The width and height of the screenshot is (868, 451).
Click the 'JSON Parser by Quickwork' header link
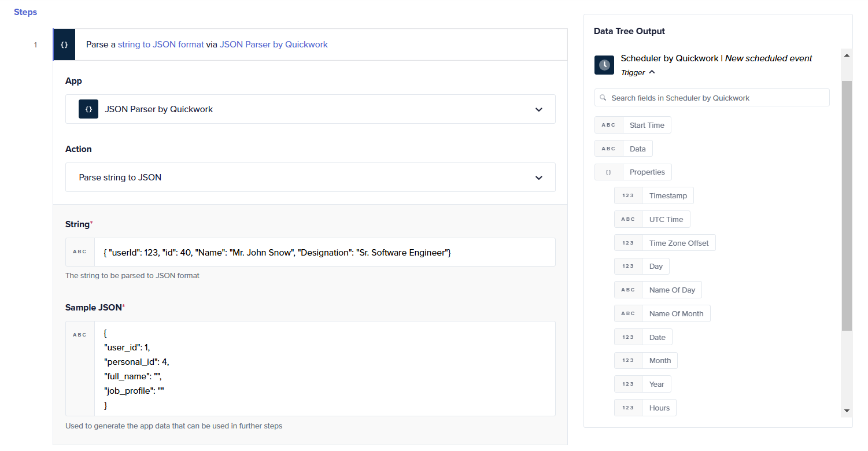[274, 45]
